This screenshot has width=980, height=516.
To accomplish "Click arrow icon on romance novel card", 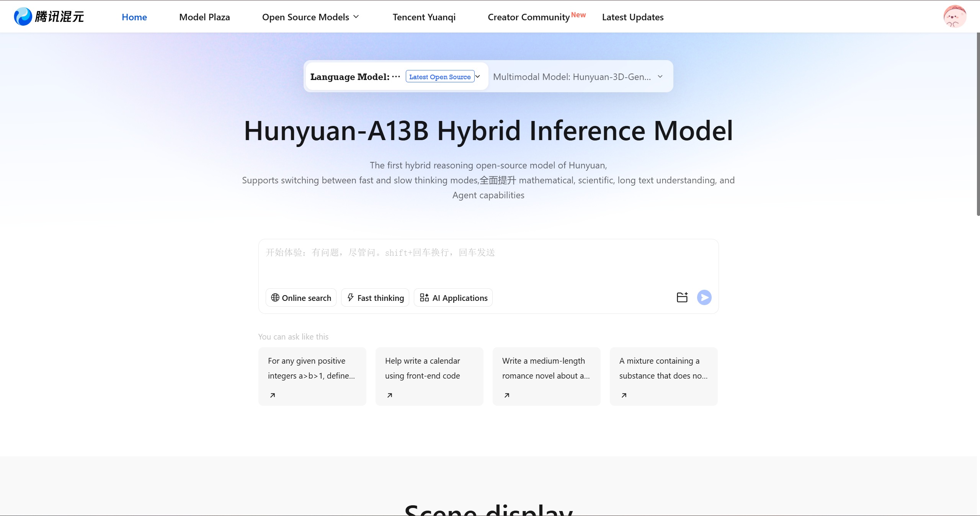I will (507, 395).
